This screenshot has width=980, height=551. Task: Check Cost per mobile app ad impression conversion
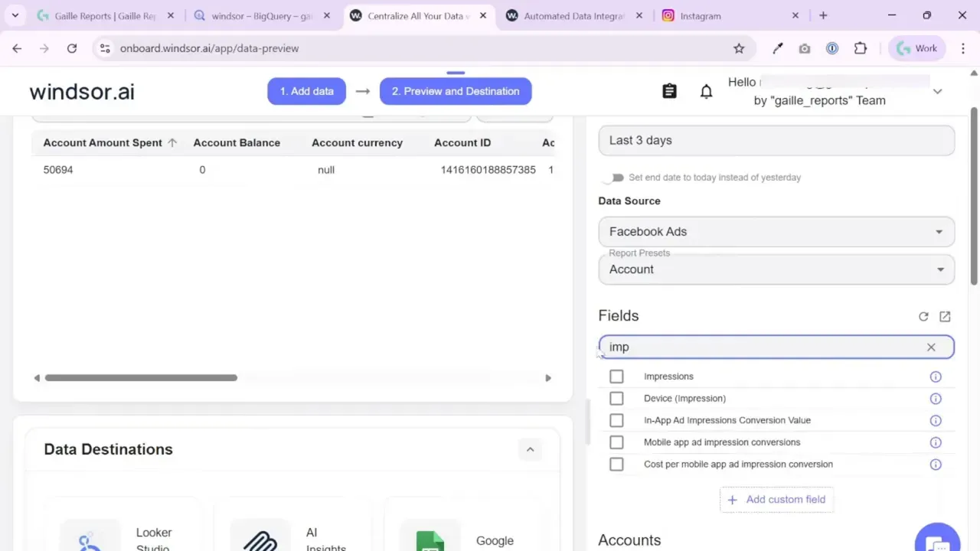click(x=616, y=465)
